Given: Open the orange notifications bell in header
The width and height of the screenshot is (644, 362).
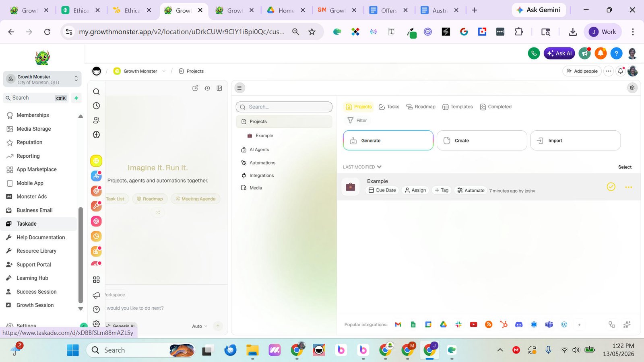Looking at the screenshot, I should [x=601, y=53].
